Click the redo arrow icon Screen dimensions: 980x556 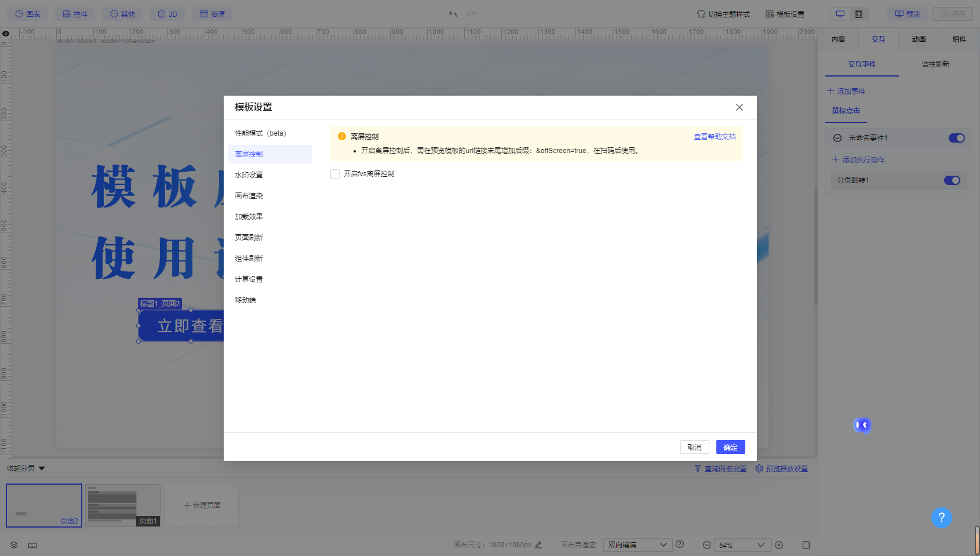point(471,14)
